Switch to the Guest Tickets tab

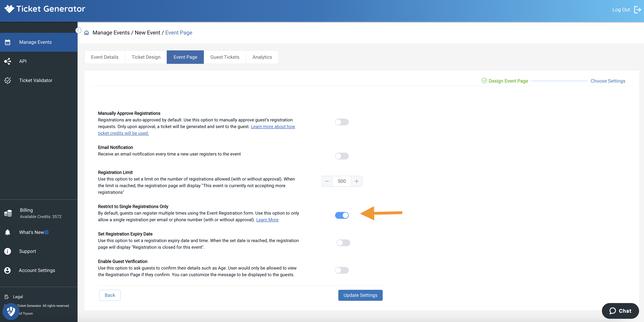pos(225,57)
